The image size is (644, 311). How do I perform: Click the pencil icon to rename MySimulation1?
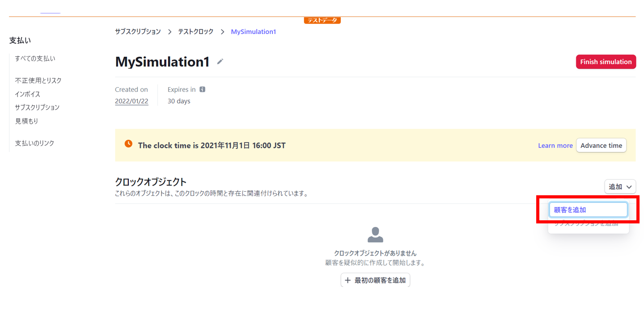pos(220,62)
